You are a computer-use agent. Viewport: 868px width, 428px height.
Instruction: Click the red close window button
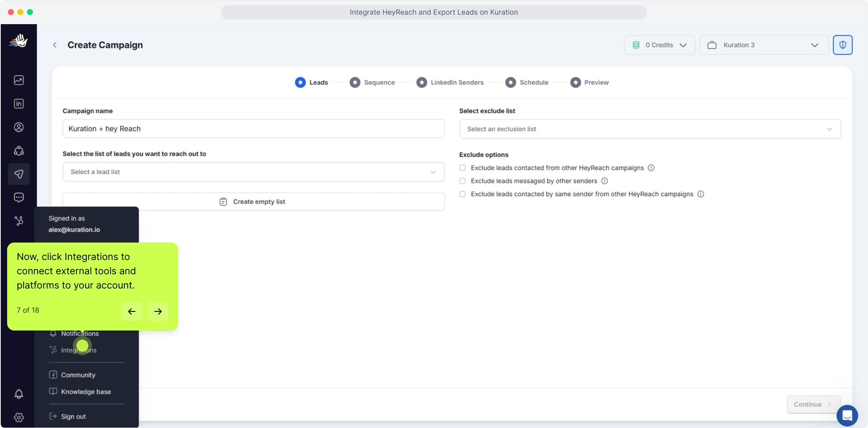11,12
